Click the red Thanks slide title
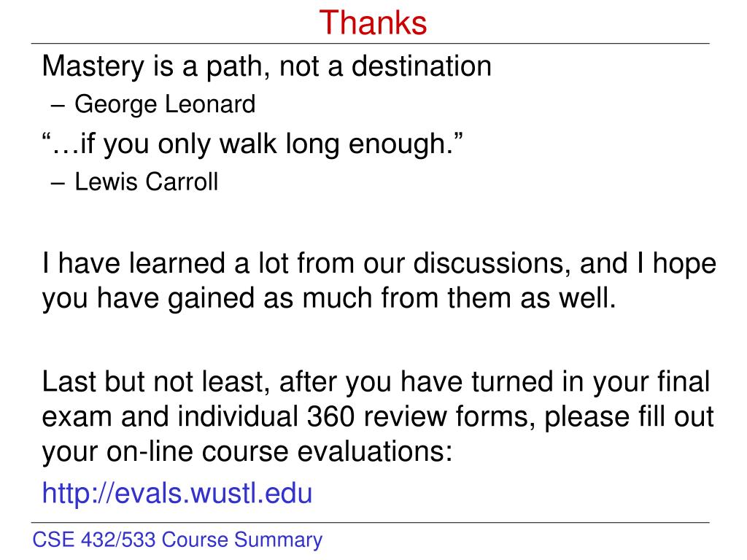Screen dimensions: 747x560 tap(373, 23)
